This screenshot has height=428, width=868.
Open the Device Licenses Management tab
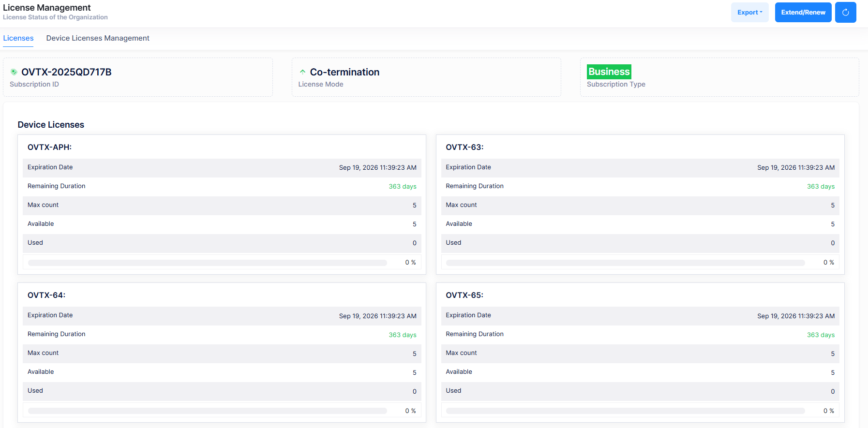click(x=98, y=38)
